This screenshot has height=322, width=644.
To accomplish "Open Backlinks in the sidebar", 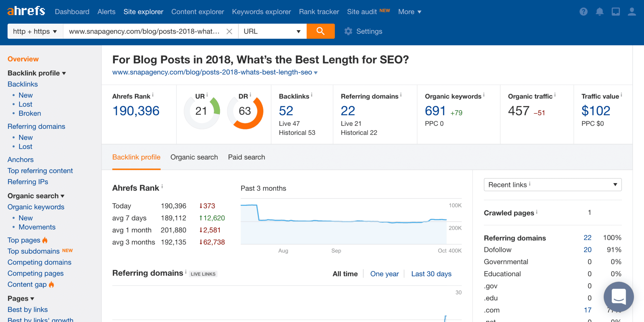I will tap(23, 84).
